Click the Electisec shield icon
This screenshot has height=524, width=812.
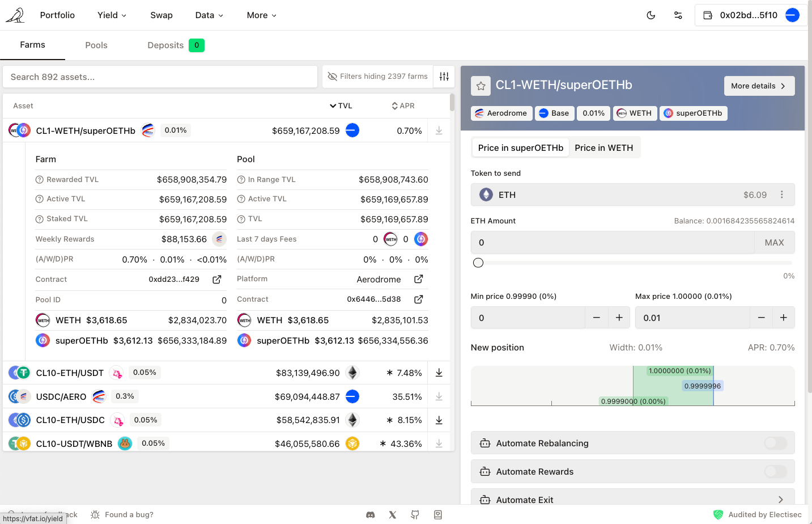(719, 515)
